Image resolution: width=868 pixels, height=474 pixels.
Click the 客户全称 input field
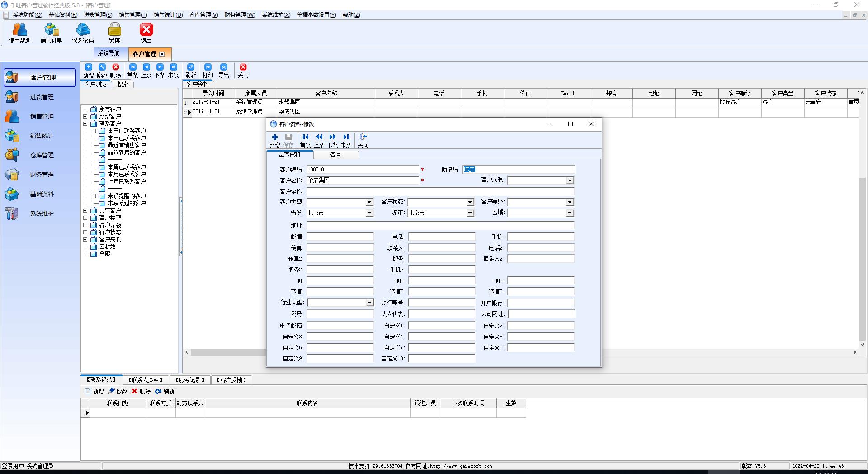point(440,191)
